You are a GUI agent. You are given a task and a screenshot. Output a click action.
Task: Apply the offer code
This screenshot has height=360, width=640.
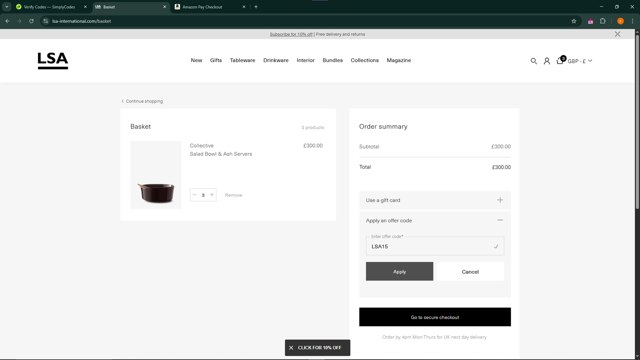click(x=399, y=271)
